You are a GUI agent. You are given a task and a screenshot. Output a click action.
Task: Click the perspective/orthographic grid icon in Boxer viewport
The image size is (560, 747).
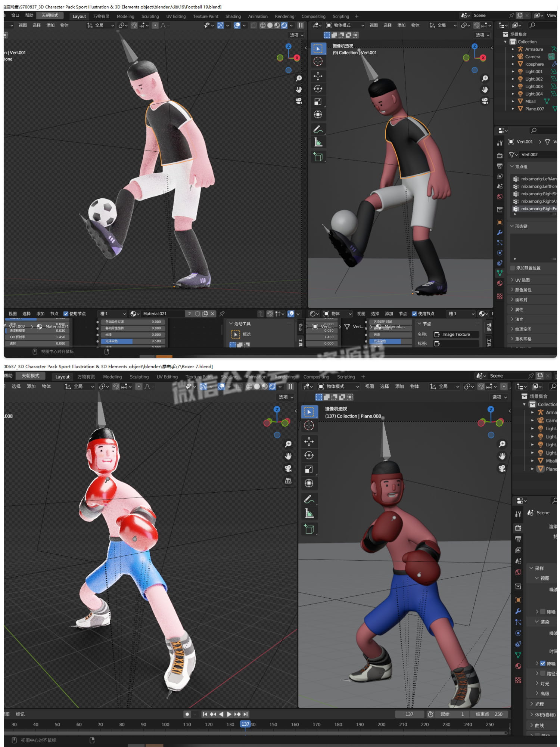(288, 481)
